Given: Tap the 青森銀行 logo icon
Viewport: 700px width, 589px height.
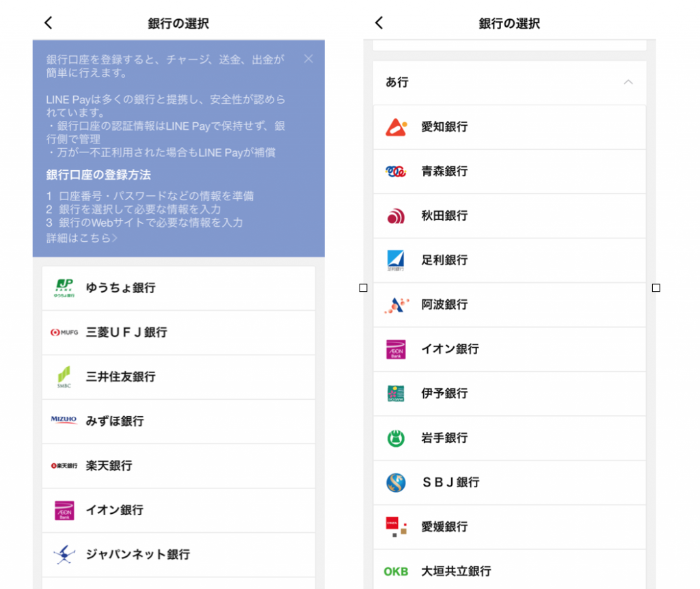Looking at the screenshot, I should tap(395, 171).
